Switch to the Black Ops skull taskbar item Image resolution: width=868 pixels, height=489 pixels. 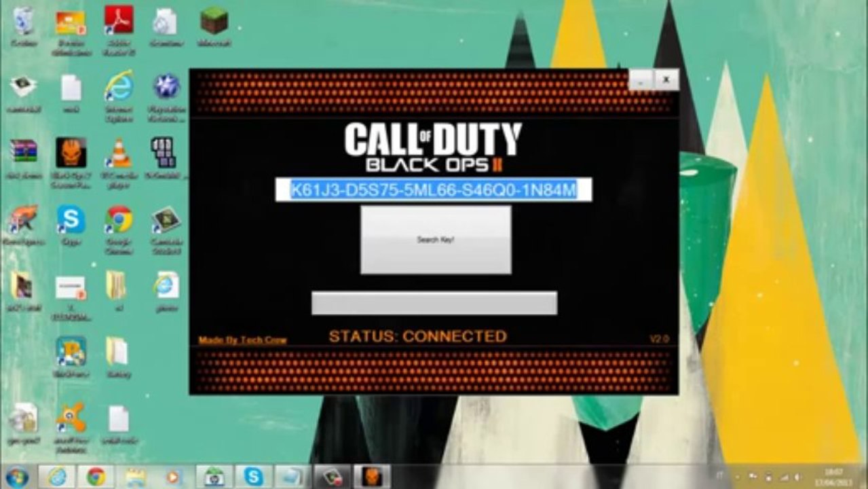pos(372,477)
